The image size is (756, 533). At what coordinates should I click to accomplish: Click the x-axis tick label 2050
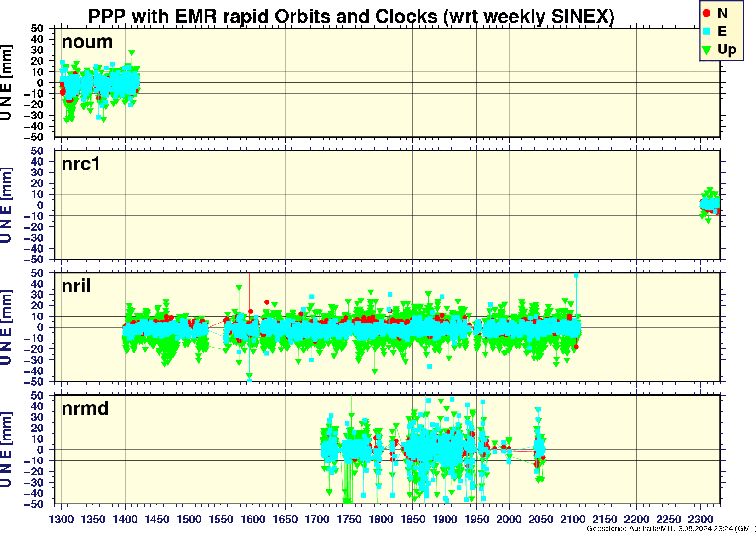(x=541, y=519)
